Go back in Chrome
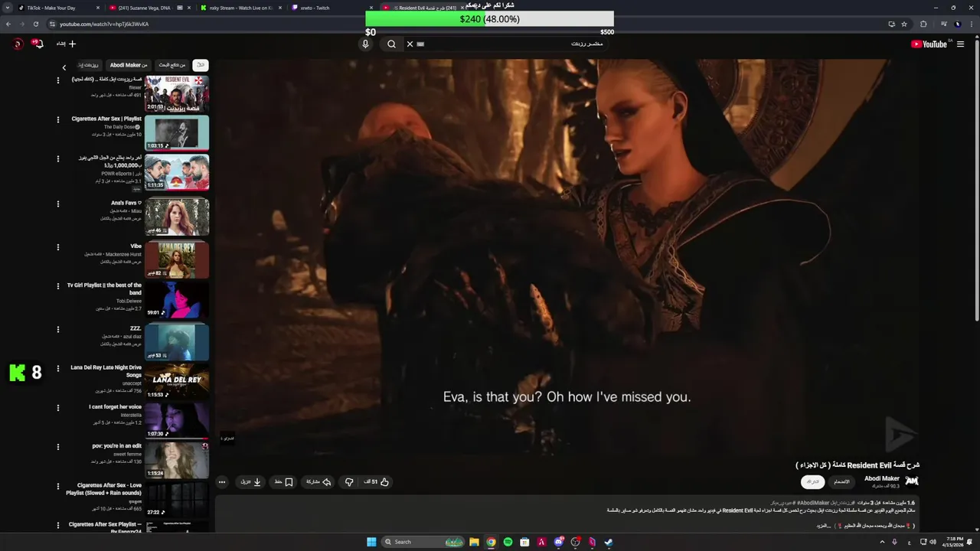The height and width of the screenshot is (551, 980). [x=8, y=24]
